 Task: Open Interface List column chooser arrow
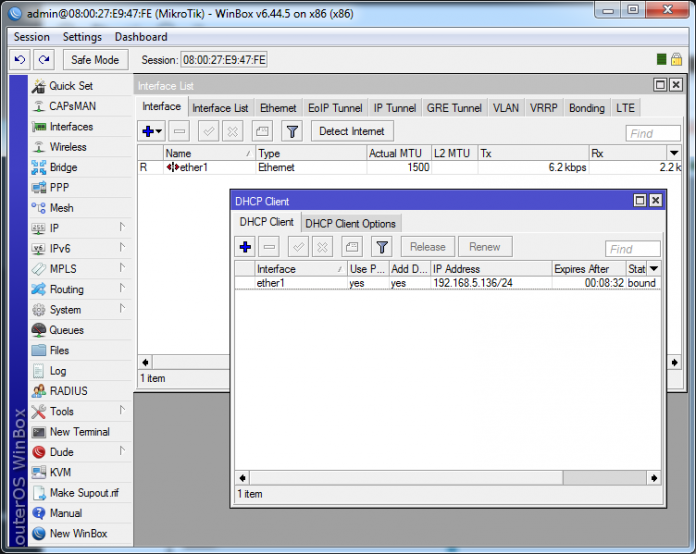[x=674, y=153]
